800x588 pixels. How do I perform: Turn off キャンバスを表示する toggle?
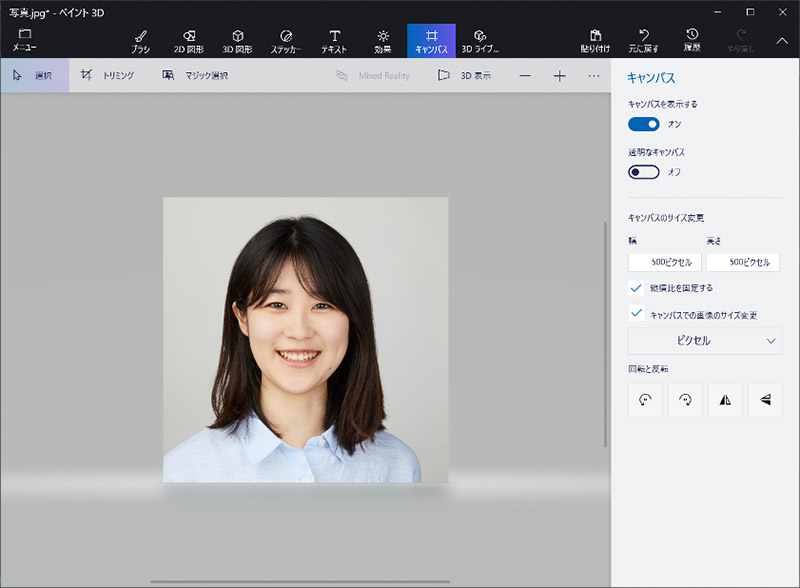click(x=644, y=124)
